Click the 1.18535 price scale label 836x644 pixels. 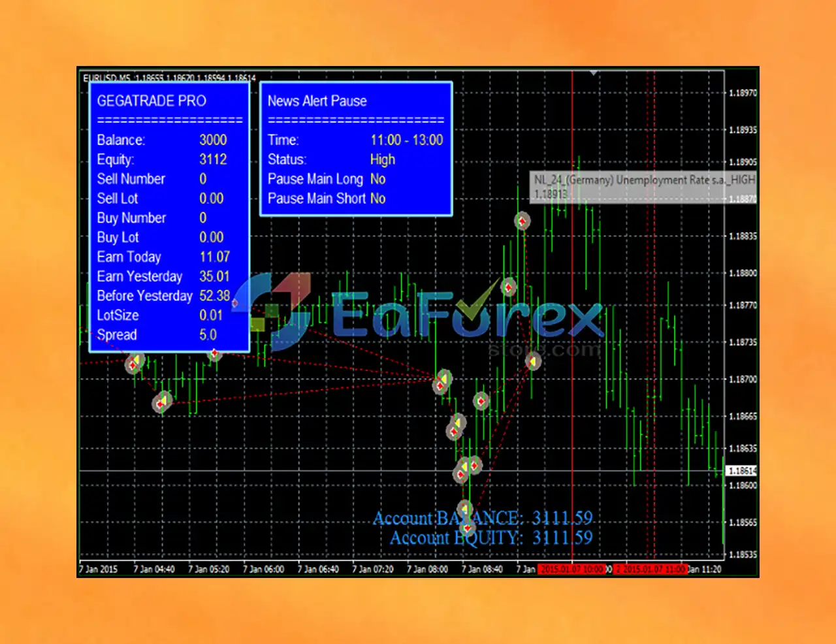click(x=743, y=555)
